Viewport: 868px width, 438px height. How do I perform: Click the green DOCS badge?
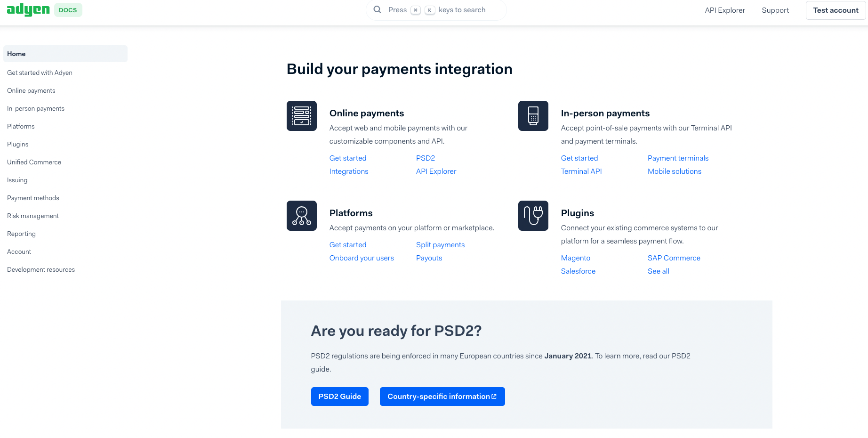[x=68, y=9]
